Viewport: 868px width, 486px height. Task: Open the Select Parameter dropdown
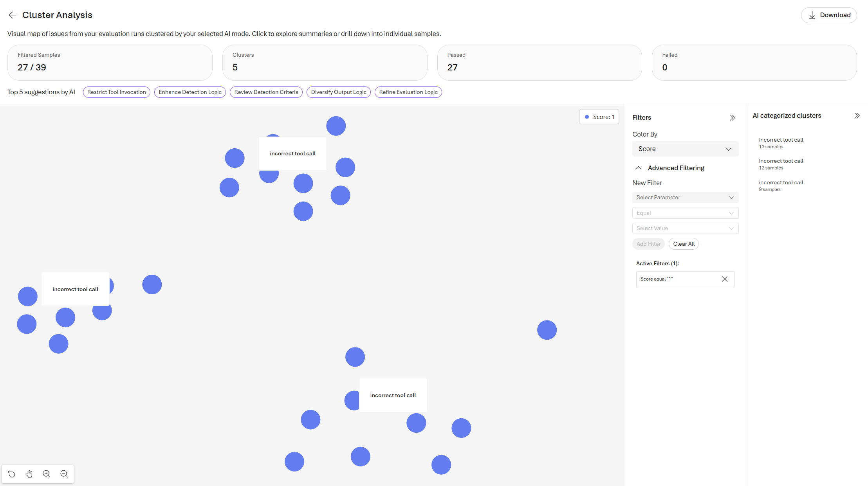pyautogui.click(x=685, y=197)
